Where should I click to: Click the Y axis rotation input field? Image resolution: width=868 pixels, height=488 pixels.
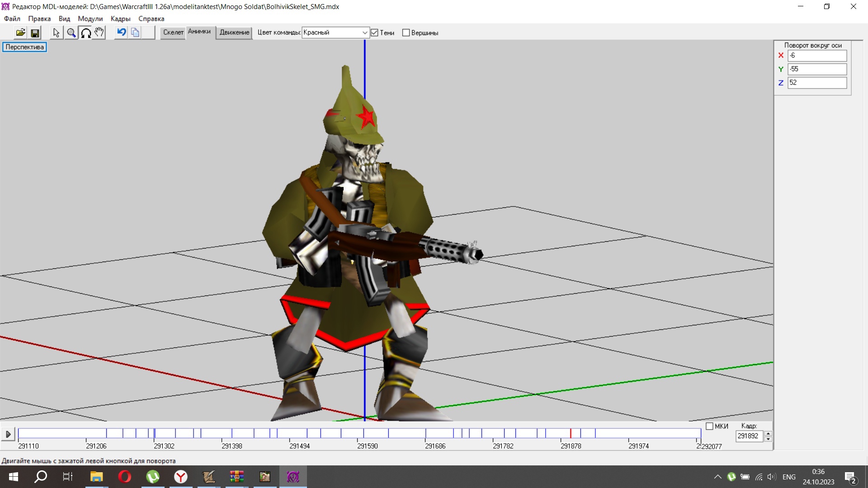(816, 69)
